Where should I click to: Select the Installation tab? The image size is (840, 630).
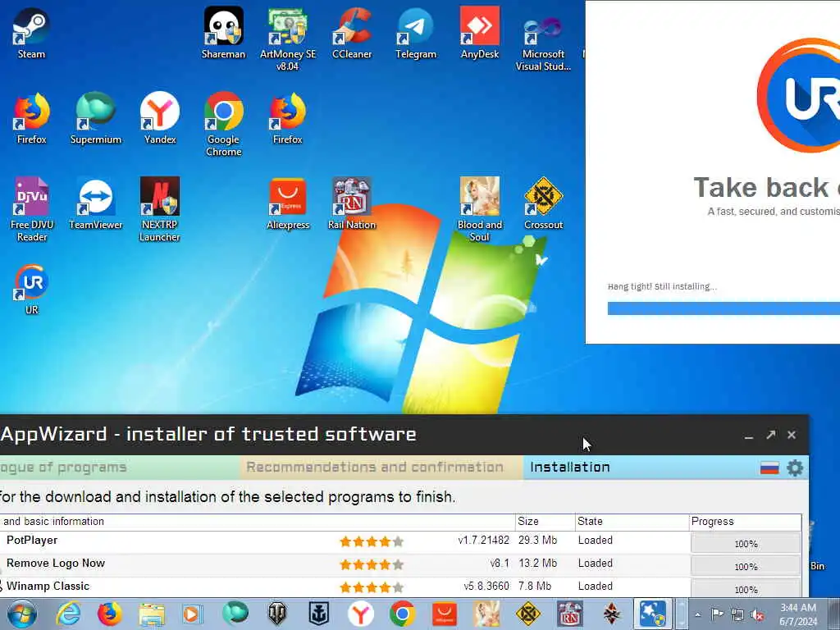(x=570, y=467)
